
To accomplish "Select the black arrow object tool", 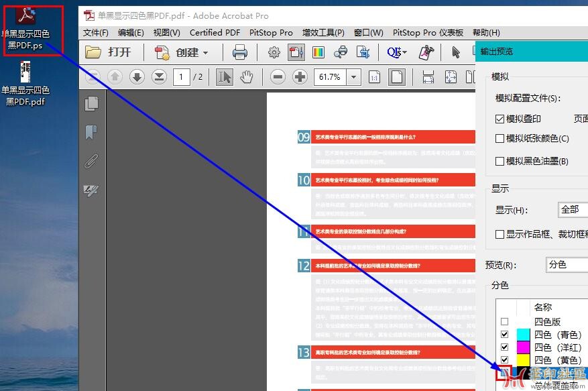I will (456, 52).
